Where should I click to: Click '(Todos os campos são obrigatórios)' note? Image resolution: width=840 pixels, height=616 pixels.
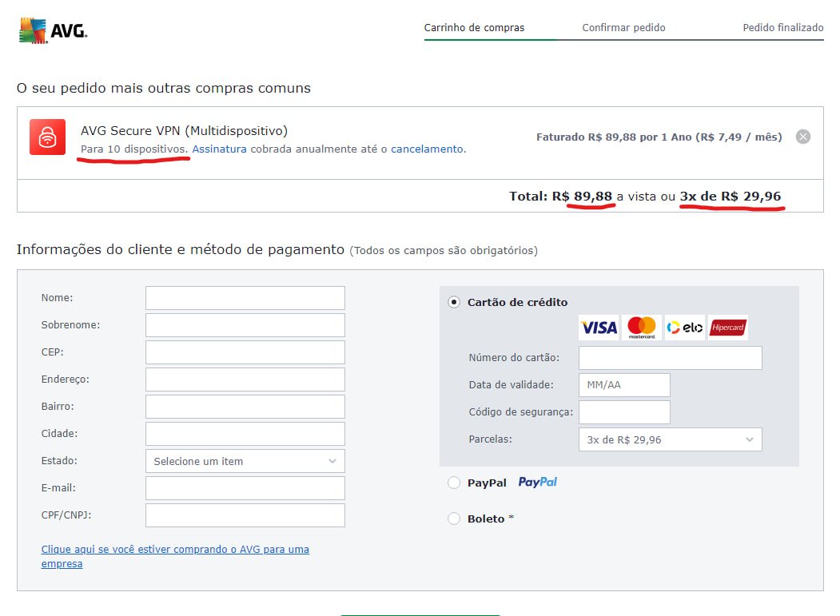click(444, 251)
